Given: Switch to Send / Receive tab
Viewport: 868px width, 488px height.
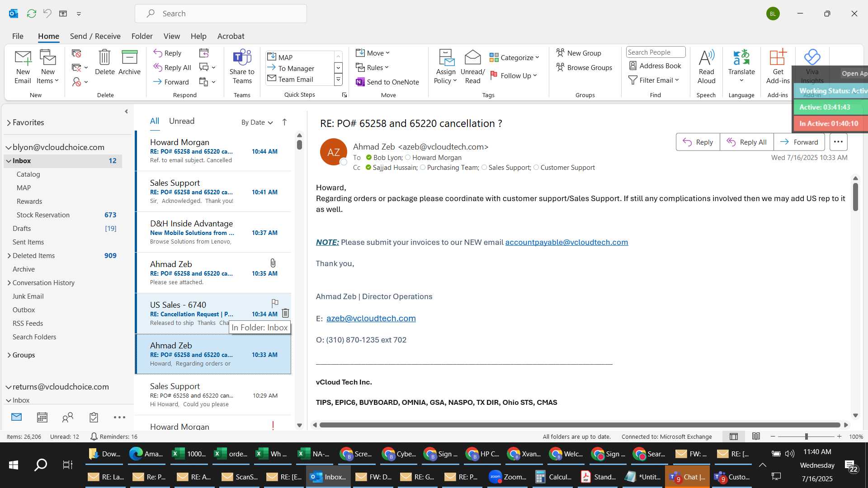Looking at the screenshot, I should coord(95,36).
